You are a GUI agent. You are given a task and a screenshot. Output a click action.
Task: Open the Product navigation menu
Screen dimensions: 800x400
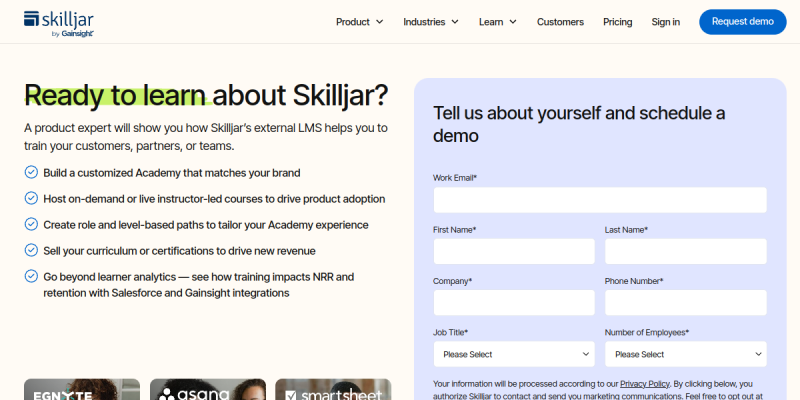tap(360, 22)
